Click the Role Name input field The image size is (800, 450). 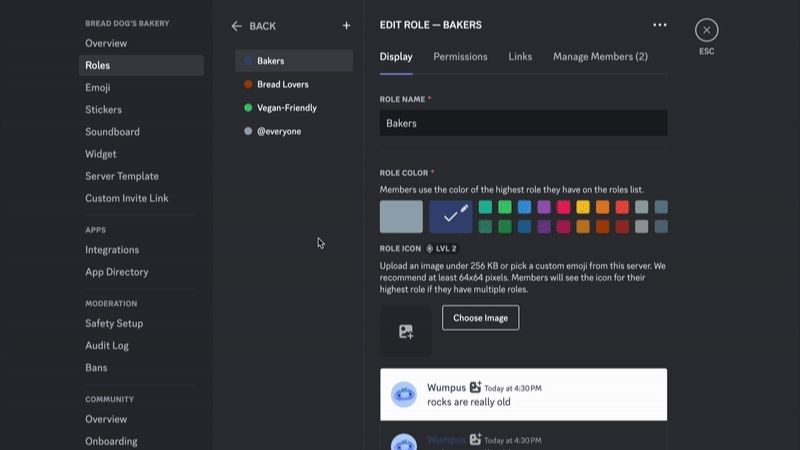(523, 123)
